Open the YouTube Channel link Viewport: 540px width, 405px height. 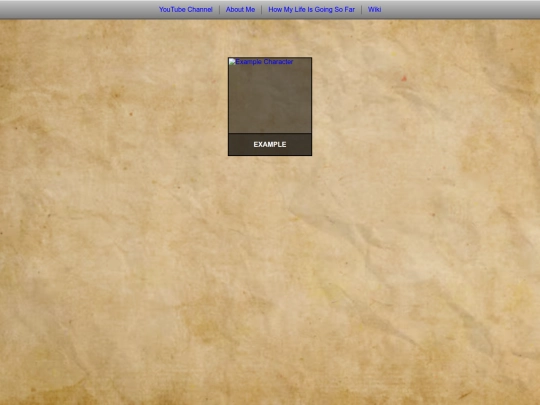tap(186, 10)
